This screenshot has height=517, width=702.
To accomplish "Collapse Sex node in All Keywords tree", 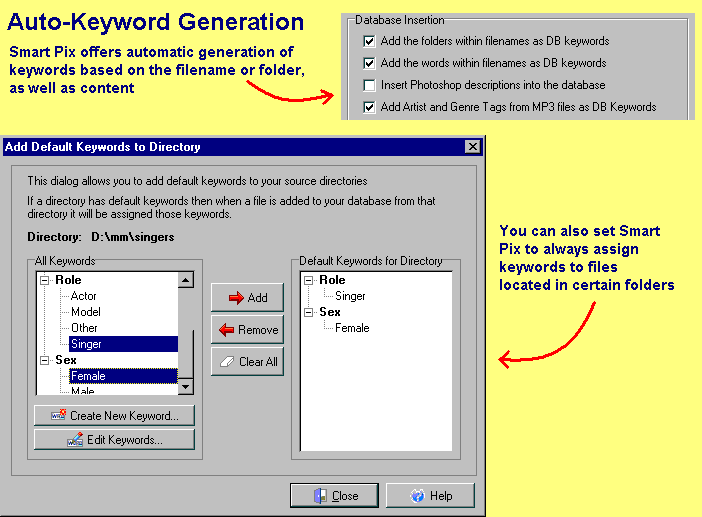I will pos(44,360).
